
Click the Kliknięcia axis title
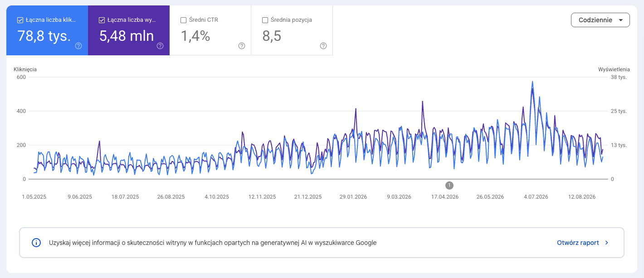click(x=25, y=69)
